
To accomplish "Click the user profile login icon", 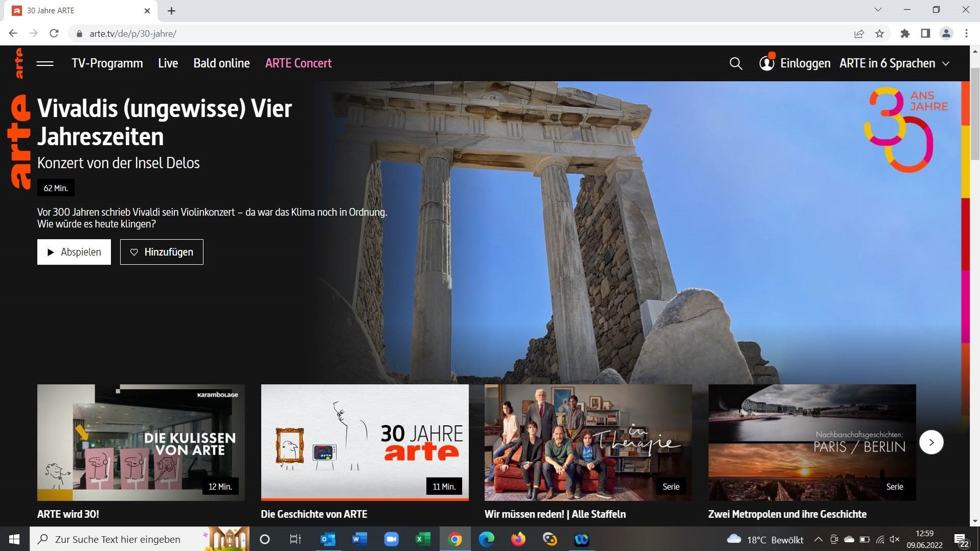I will tap(766, 63).
